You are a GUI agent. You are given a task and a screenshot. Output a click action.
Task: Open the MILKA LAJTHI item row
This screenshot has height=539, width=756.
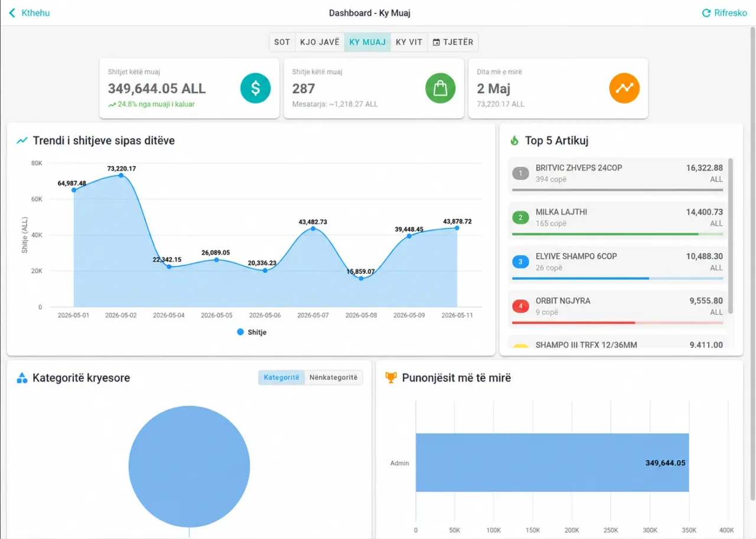618,220
